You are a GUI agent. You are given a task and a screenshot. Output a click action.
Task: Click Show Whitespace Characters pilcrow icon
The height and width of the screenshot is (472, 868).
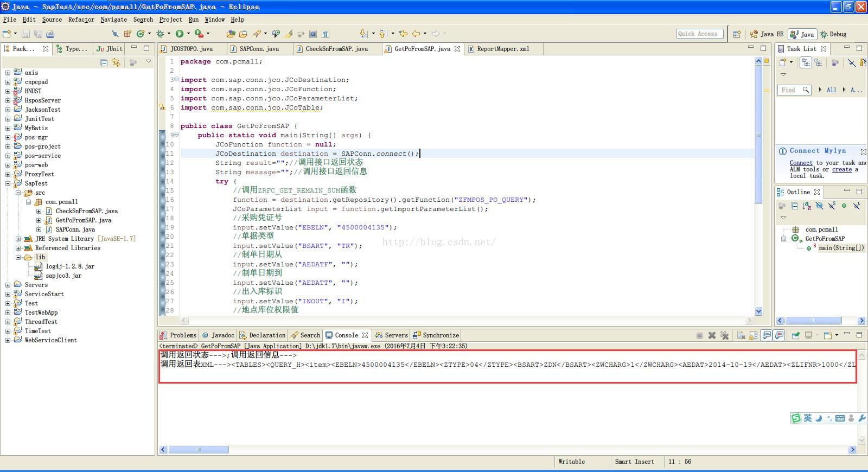[x=325, y=34]
